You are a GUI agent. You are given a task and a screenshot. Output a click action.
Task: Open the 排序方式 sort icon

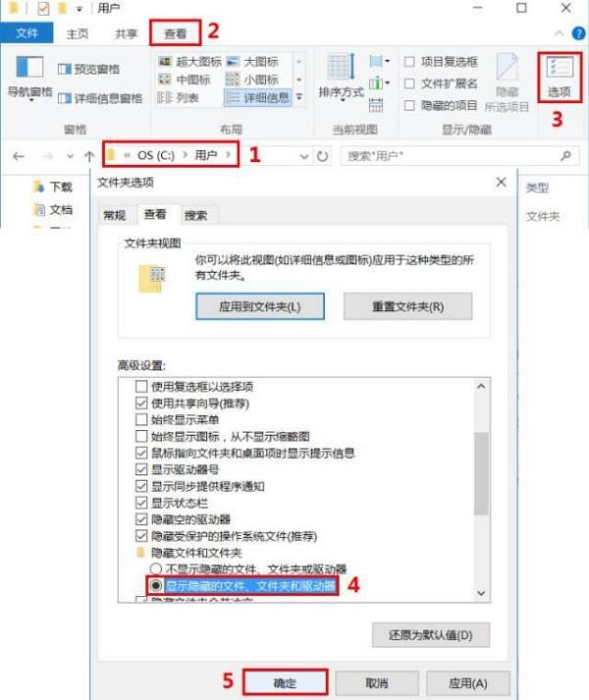click(342, 78)
